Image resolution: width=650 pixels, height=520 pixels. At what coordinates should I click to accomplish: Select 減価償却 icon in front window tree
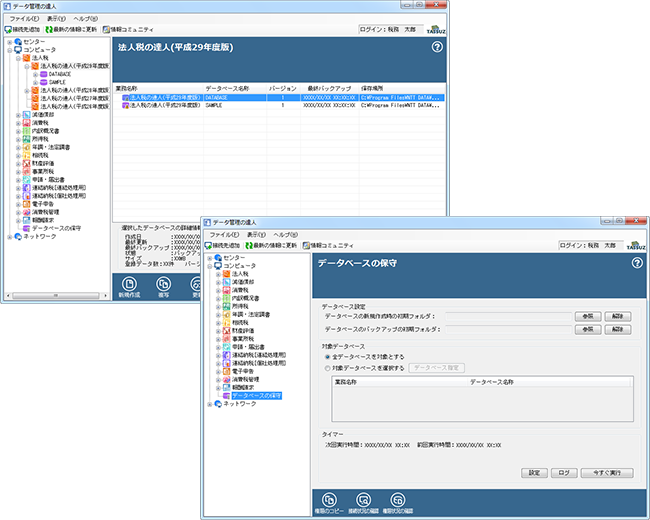[x=226, y=282]
